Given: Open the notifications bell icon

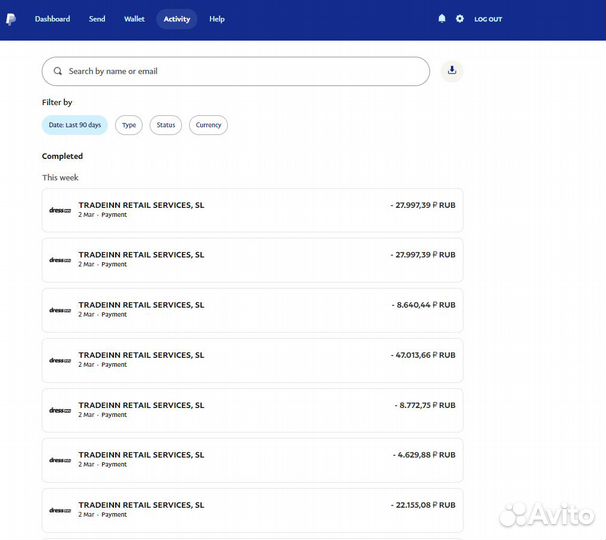Looking at the screenshot, I should [x=442, y=19].
